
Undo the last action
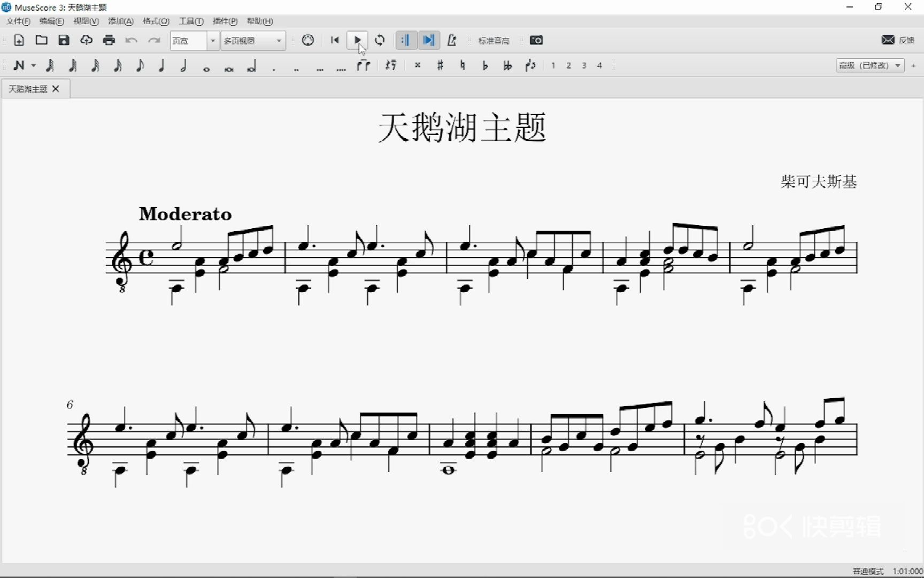[132, 40]
